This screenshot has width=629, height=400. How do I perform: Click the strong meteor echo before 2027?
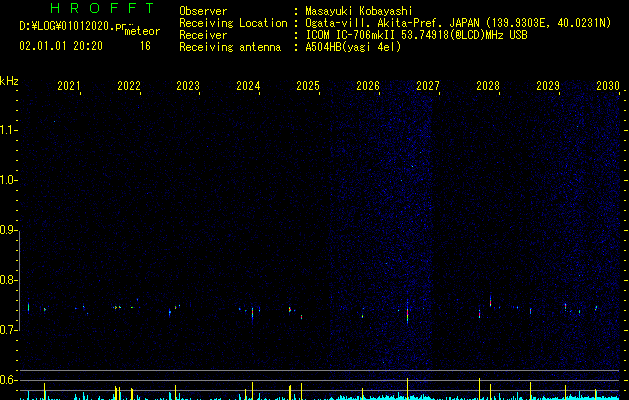click(408, 312)
